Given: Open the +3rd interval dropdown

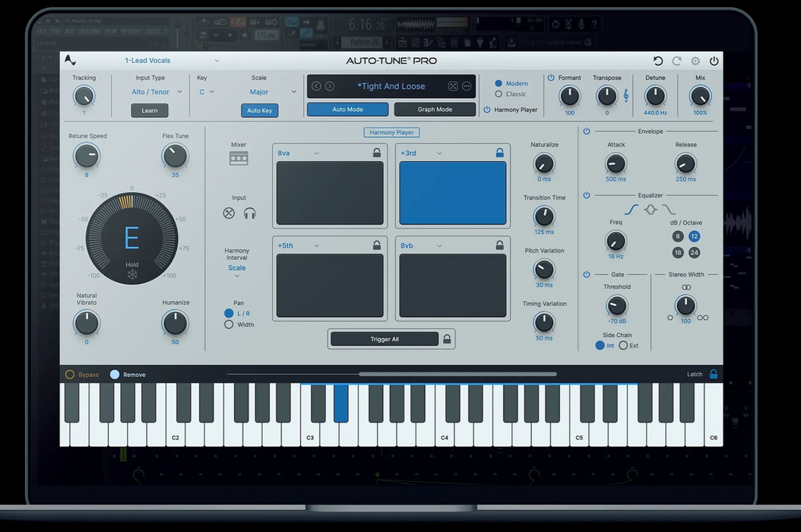Looking at the screenshot, I should pos(422,153).
